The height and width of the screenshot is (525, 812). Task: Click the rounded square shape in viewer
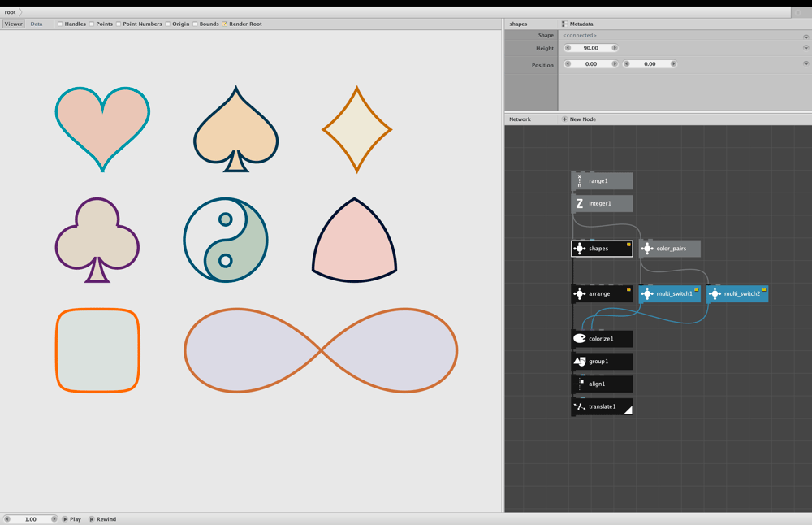(98, 350)
